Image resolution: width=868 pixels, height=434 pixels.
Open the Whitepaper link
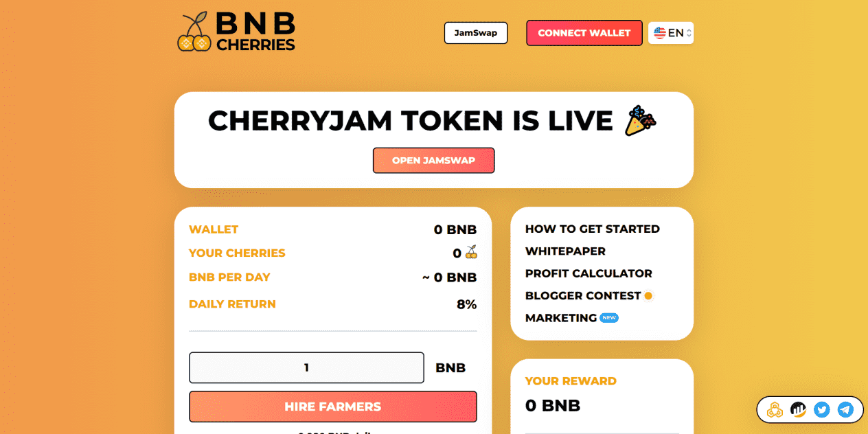tap(565, 251)
